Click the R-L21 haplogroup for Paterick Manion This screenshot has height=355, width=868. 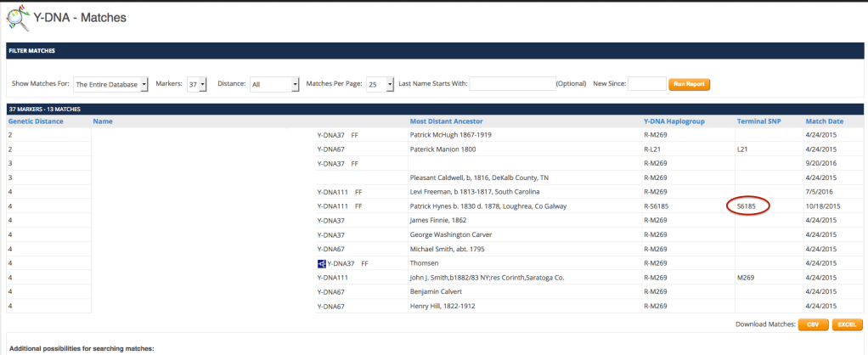[x=655, y=149]
